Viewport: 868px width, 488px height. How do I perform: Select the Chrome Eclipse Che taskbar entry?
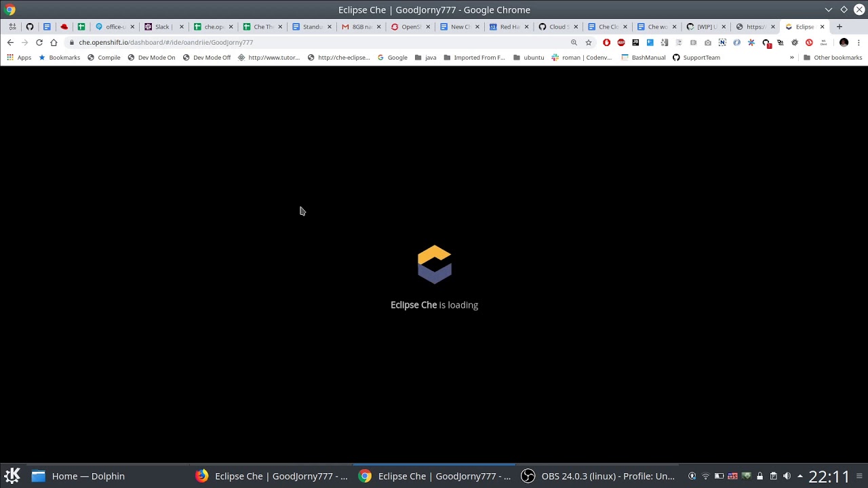(x=435, y=476)
